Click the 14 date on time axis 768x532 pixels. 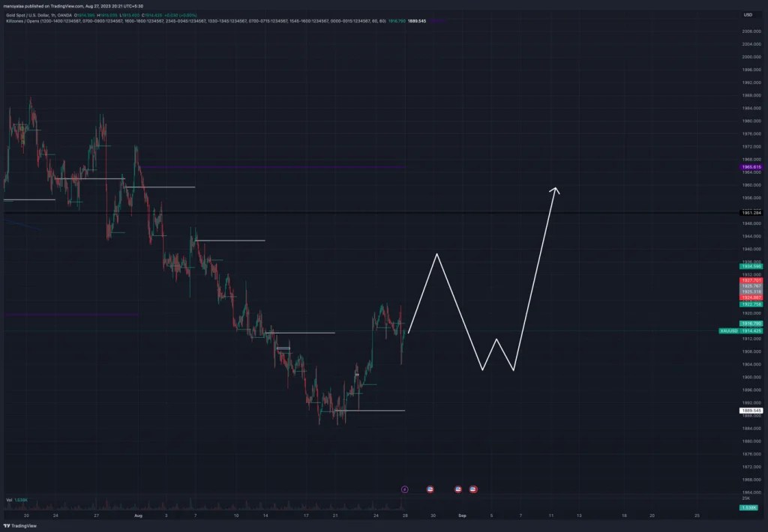coord(265,516)
